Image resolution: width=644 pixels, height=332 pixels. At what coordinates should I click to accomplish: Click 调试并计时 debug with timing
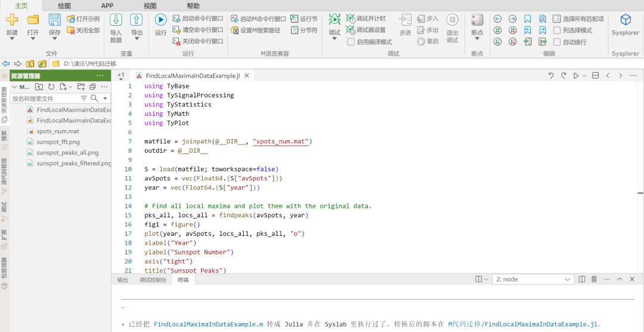[x=366, y=19]
